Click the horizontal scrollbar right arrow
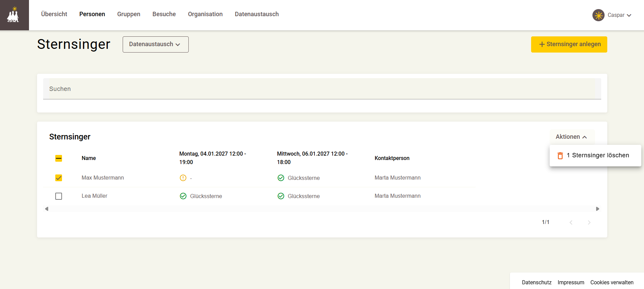 pos(597,209)
